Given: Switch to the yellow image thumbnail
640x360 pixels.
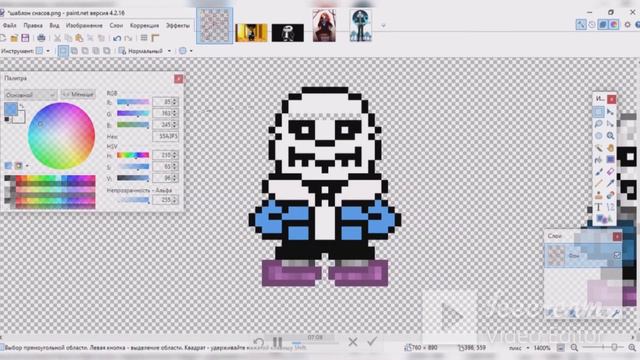Looking at the screenshot, I should click(x=251, y=33).
